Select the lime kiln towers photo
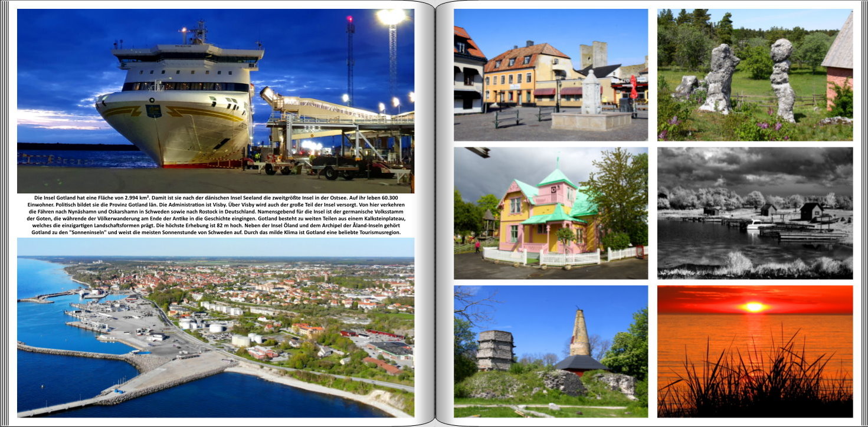 click(x=551, y=352)
